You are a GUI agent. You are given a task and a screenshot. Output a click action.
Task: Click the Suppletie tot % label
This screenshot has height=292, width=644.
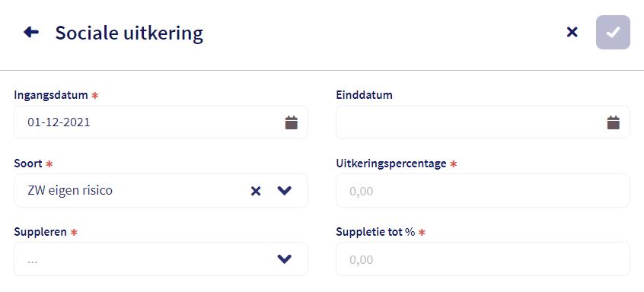click(375, 232)
